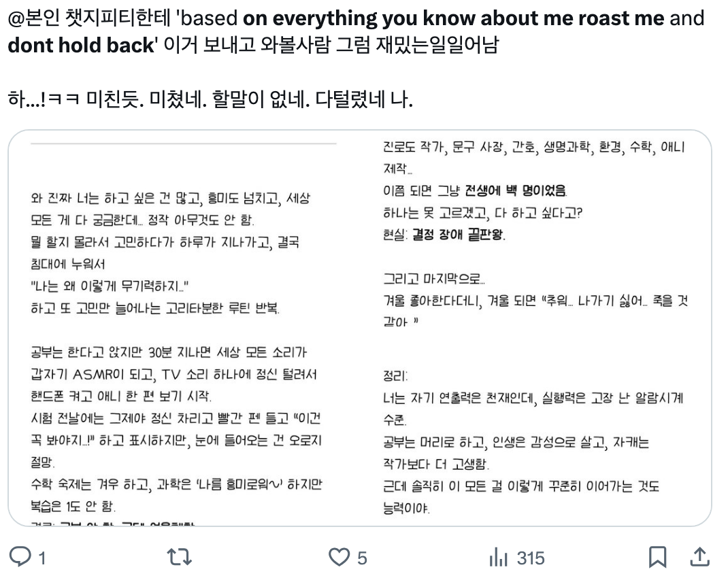728x578 pixels.
Task: Open view analytics bar chart icon
Action: coord(498,557)
